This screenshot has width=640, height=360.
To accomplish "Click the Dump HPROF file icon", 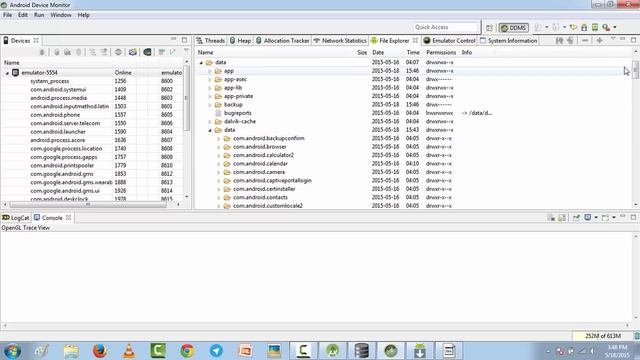I will (x=67, y=52).
